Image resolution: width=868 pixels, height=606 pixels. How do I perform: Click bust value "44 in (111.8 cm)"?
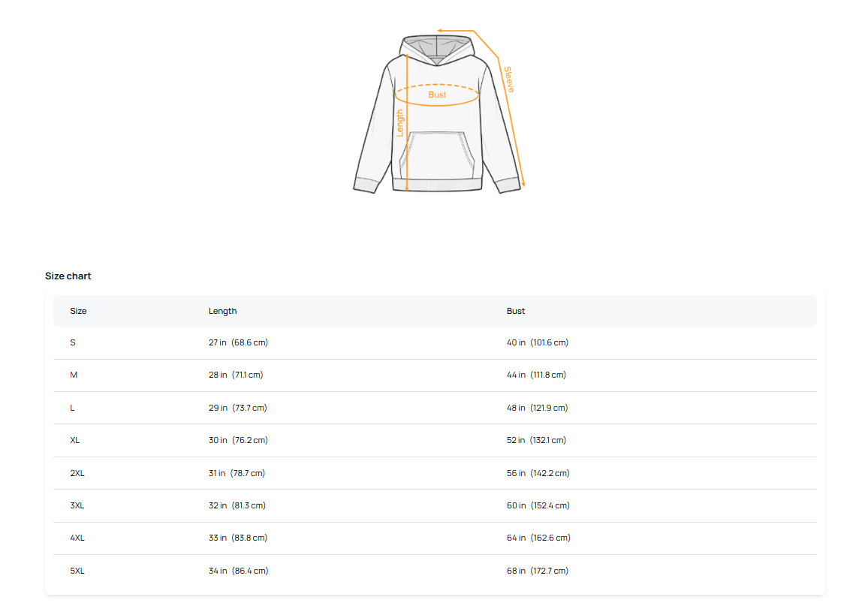tap(536, 375)
